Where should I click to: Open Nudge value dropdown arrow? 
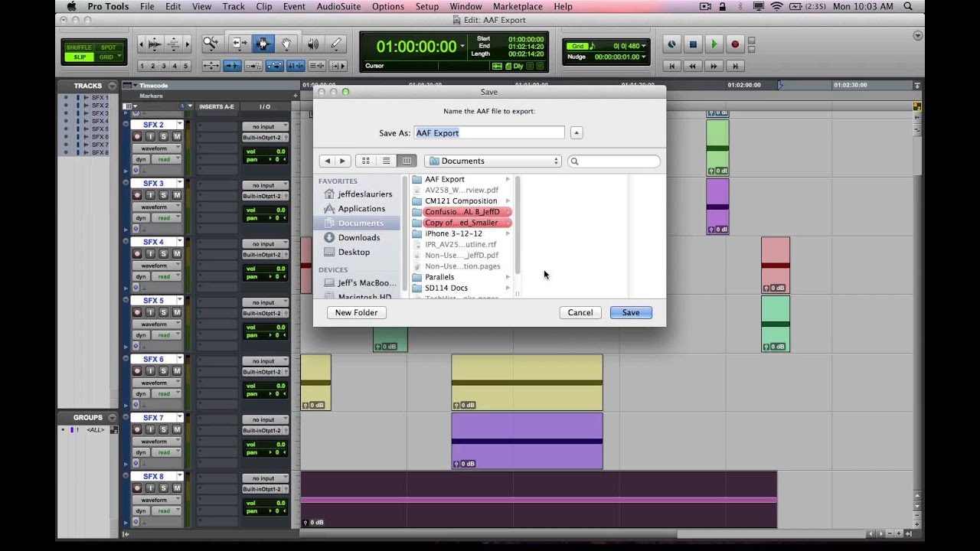coord(643,57)
